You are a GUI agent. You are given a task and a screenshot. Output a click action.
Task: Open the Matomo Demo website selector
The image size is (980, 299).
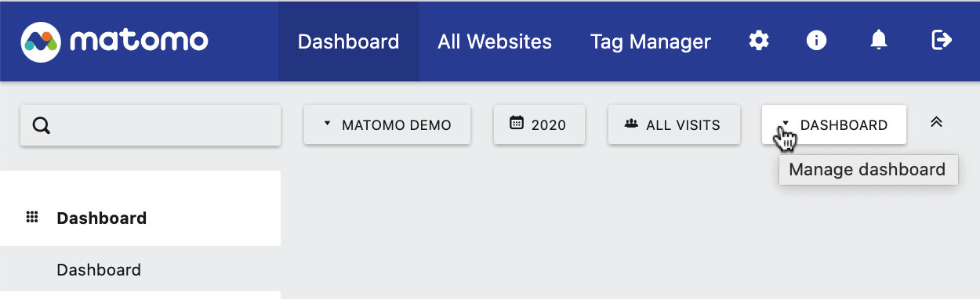pos(387,124)
